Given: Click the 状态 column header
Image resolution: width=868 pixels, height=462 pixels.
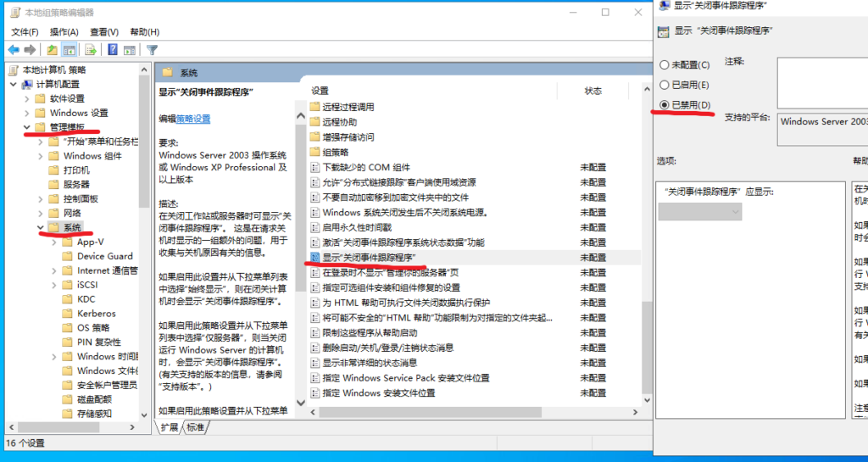Looking at the screenshot, I should coord(593,91).
